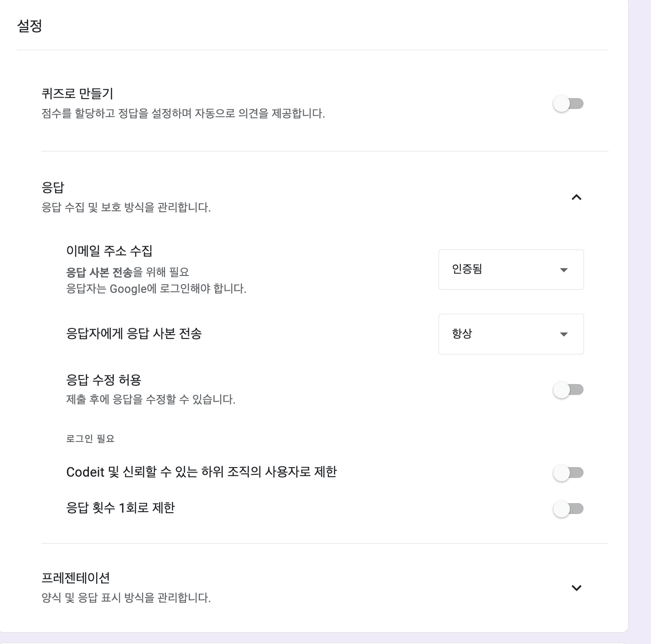
Task: Click the 응답자에게 응답 사본 전송 label
Action: pyautogui.click(x=134, y=333)
